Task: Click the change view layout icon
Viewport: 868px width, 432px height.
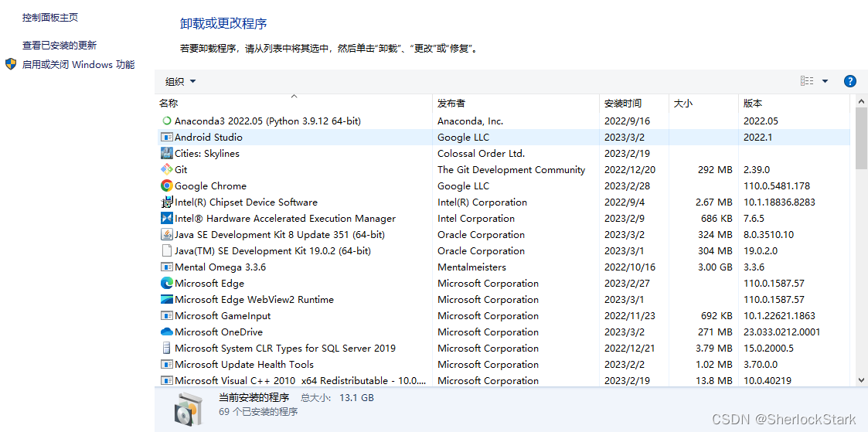Action: pos(807,81)
